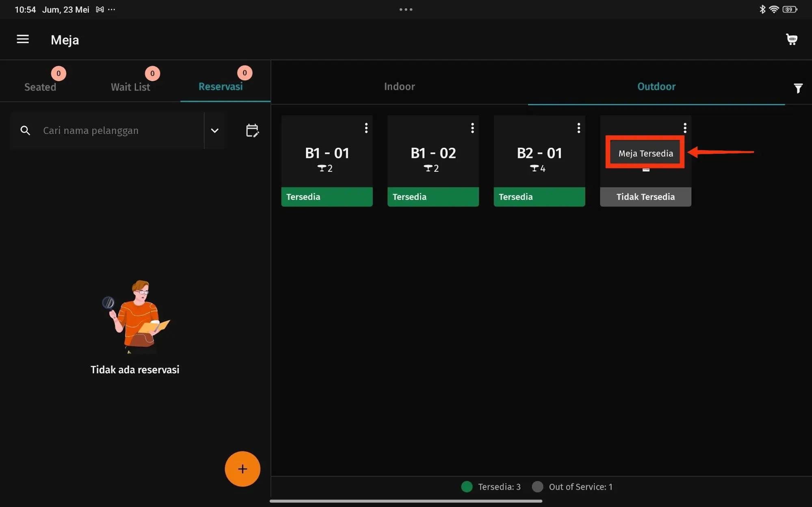
Task: Tap the orange add reservation plus button
Action: 243,469
